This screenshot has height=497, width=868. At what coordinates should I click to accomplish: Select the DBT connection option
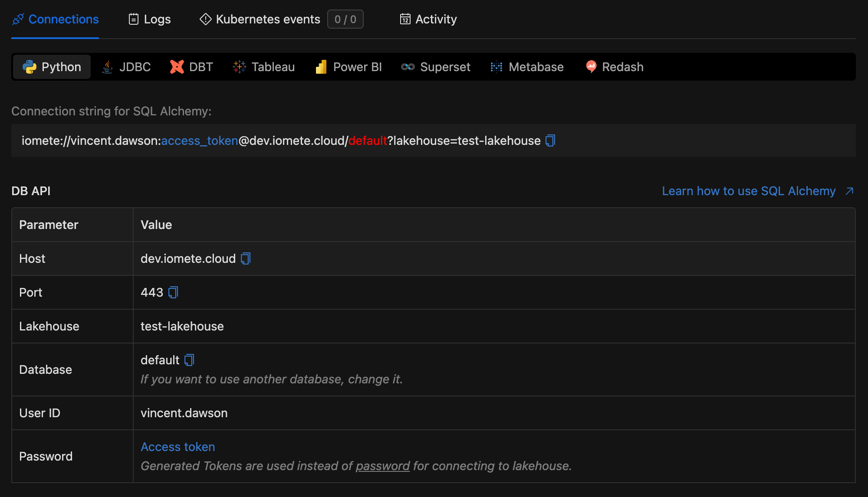point(191,67)
